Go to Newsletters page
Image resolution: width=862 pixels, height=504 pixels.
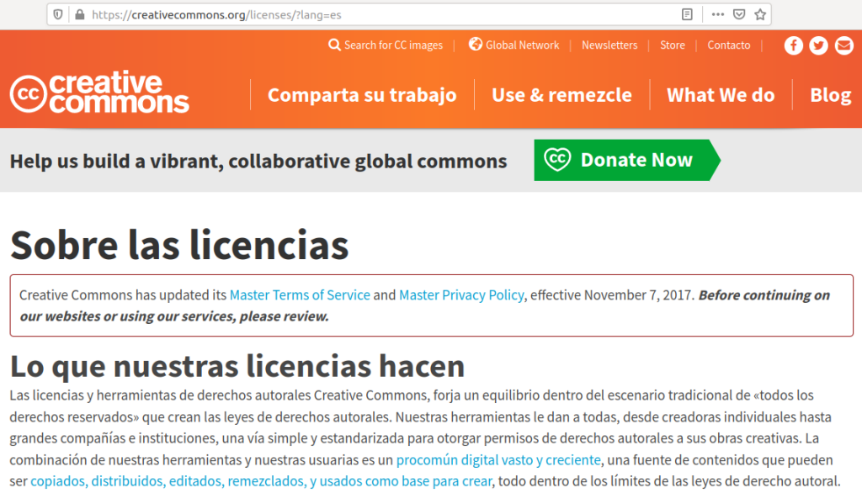(x=609, y=45)
